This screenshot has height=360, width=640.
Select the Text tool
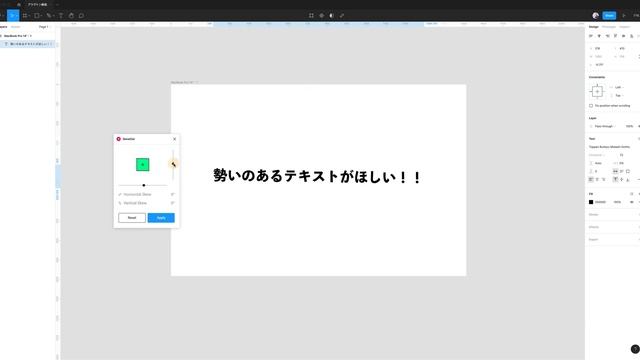(x=61, y=16)
